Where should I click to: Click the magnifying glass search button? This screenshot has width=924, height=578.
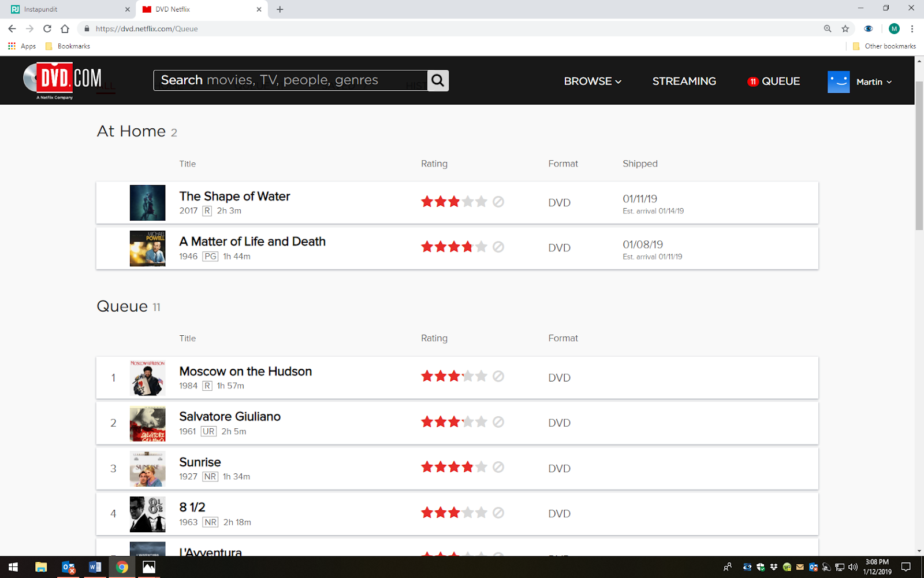[438, 80]
